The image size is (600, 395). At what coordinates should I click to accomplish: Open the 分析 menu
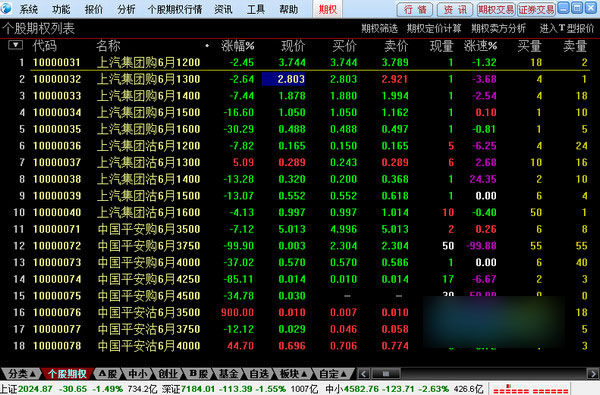[x=127, y=9]
